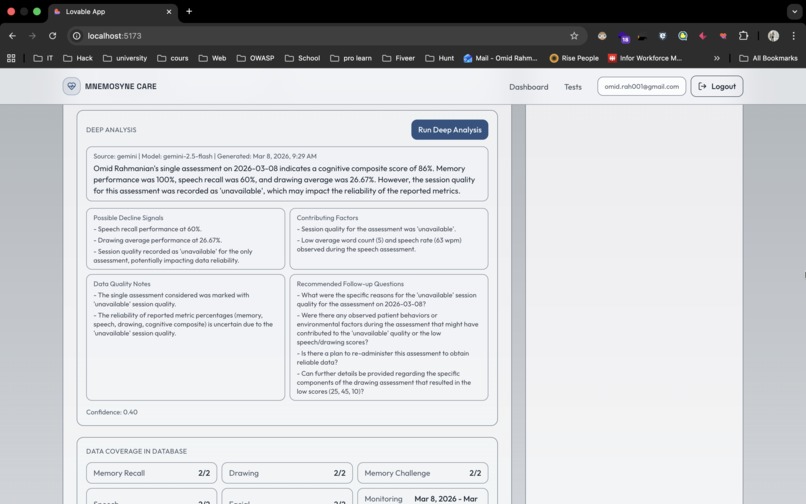Open the OWASP bookmarks folder

coord(255,58)
